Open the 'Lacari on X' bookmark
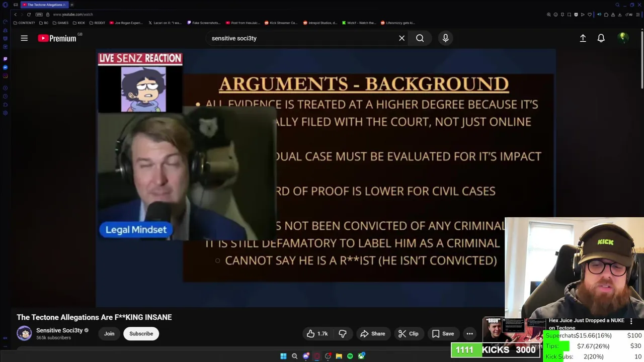Screen dimensions: 644x362 tap(165, 23)
